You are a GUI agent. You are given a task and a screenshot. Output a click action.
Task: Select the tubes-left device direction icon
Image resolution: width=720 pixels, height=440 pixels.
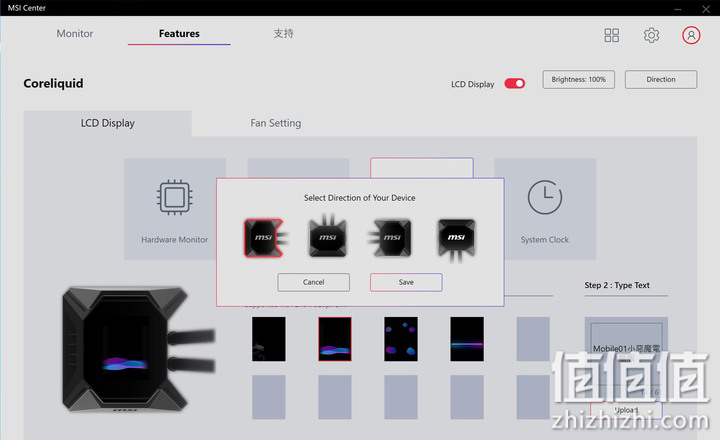click(x=390, y=238)
